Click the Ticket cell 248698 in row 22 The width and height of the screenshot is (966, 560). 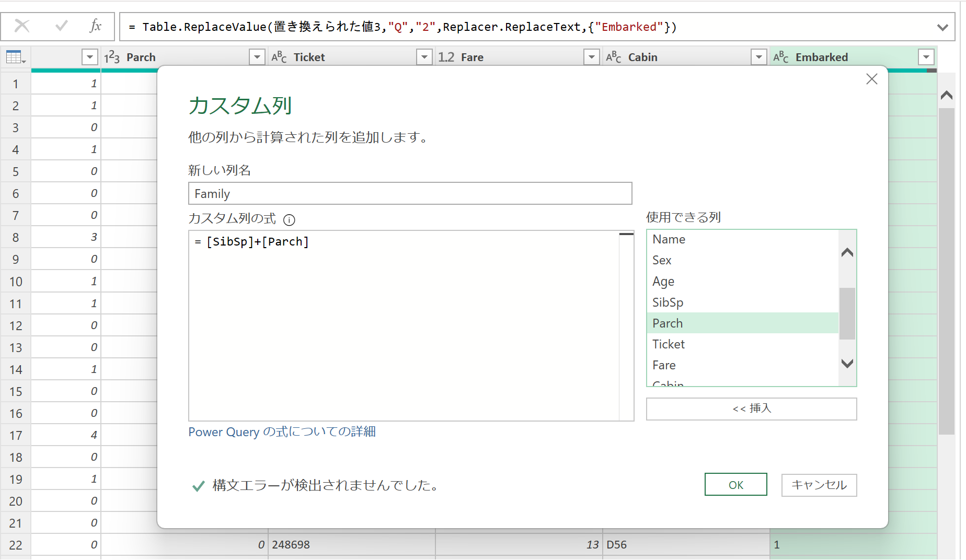(352, 544)
